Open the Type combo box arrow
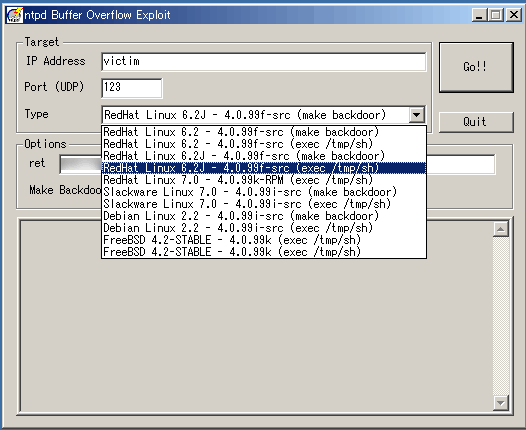This screenshot has height=430, width=526. click(x=416, y=115)
